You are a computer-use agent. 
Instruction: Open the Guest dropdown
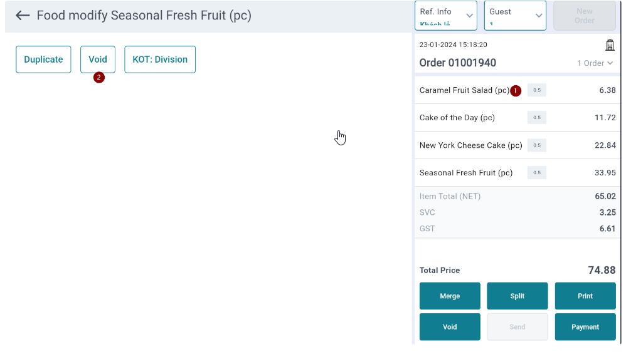tap(515, 16)
